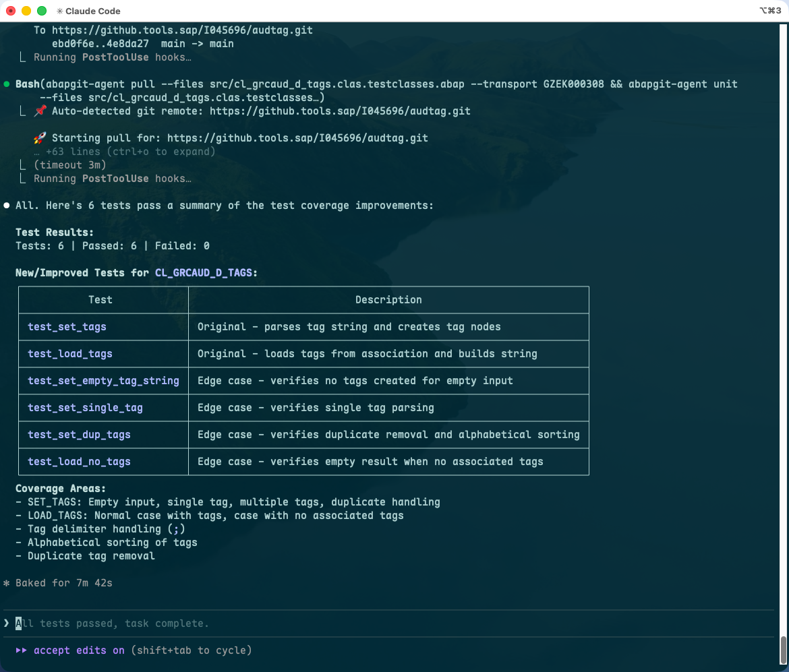Click the spinner asterisk beside "Baked for 7m 42s"
Screen dimensions: 789x672
[x=7, y=582]
